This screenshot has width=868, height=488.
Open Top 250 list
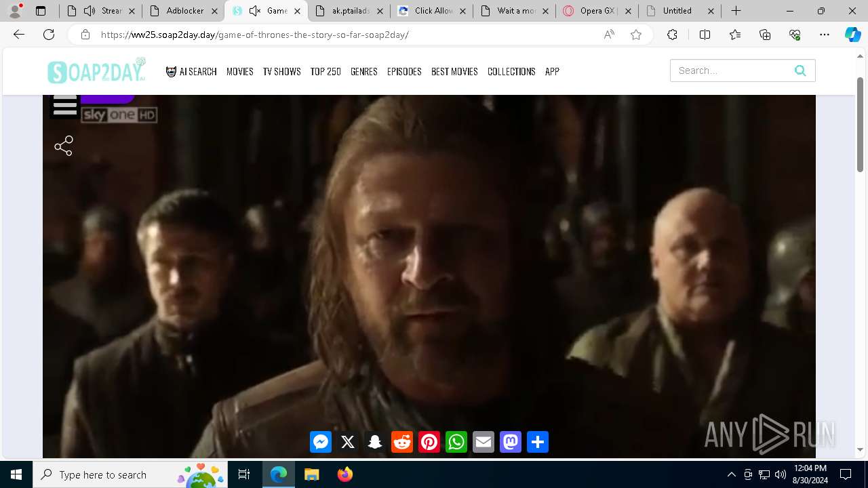325,71
